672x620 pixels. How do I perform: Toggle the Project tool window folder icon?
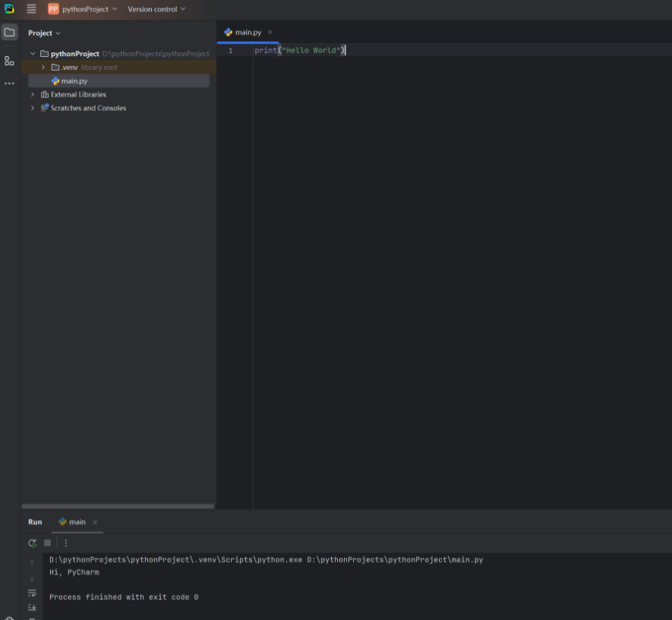click(x=9, y=33)
